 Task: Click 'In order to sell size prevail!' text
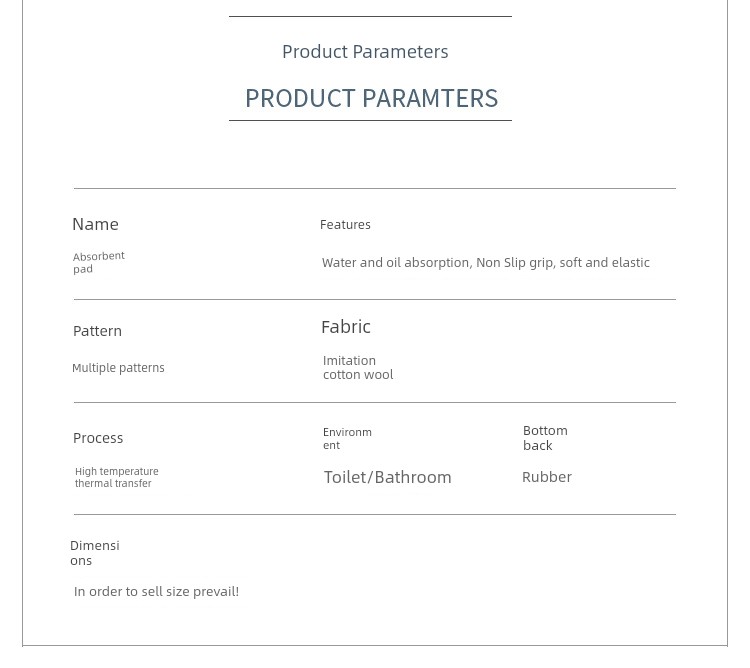[156, 591]
